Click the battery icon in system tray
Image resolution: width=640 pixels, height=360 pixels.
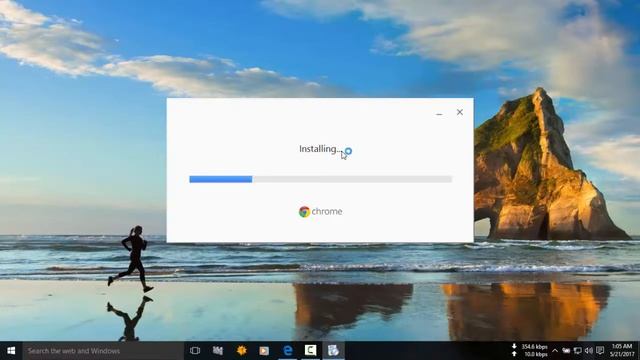566,351
